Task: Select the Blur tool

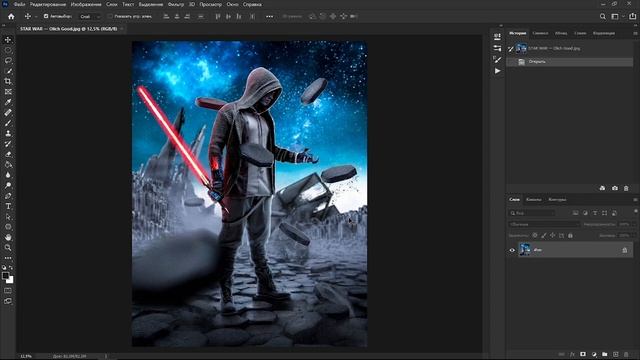Action: tap(8, 175)
